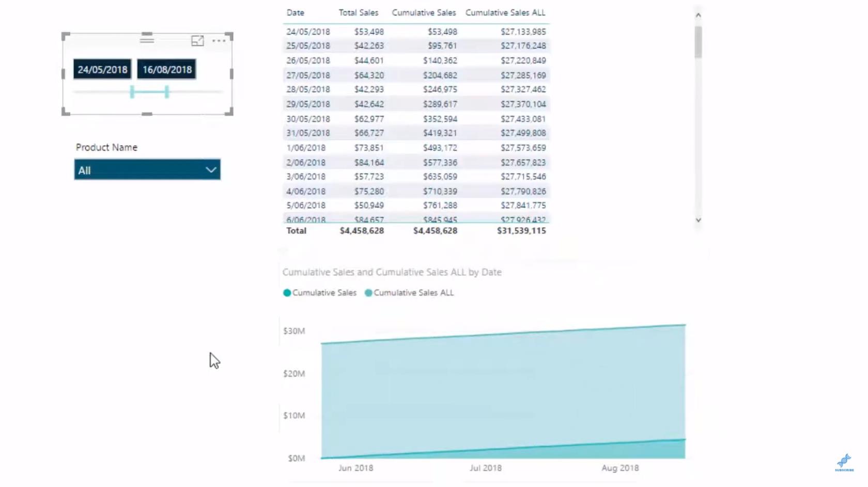Sort by the Cumulative Sales column header

(424, 12)
